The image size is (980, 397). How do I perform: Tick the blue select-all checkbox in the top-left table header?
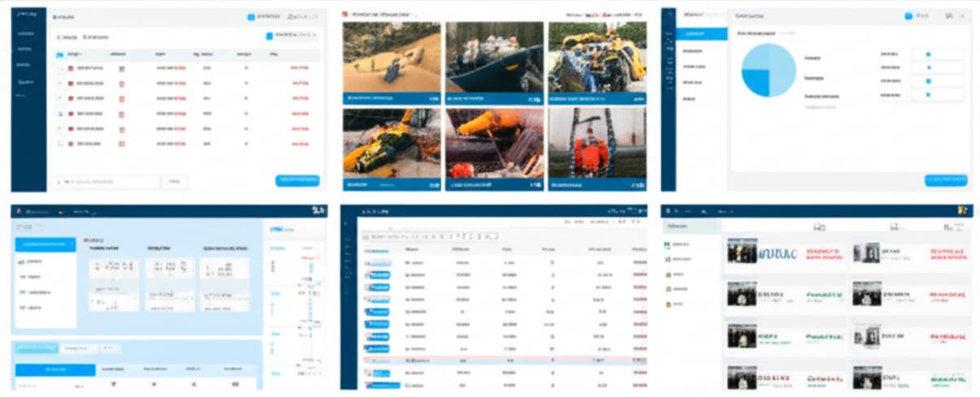pos(59,55)
